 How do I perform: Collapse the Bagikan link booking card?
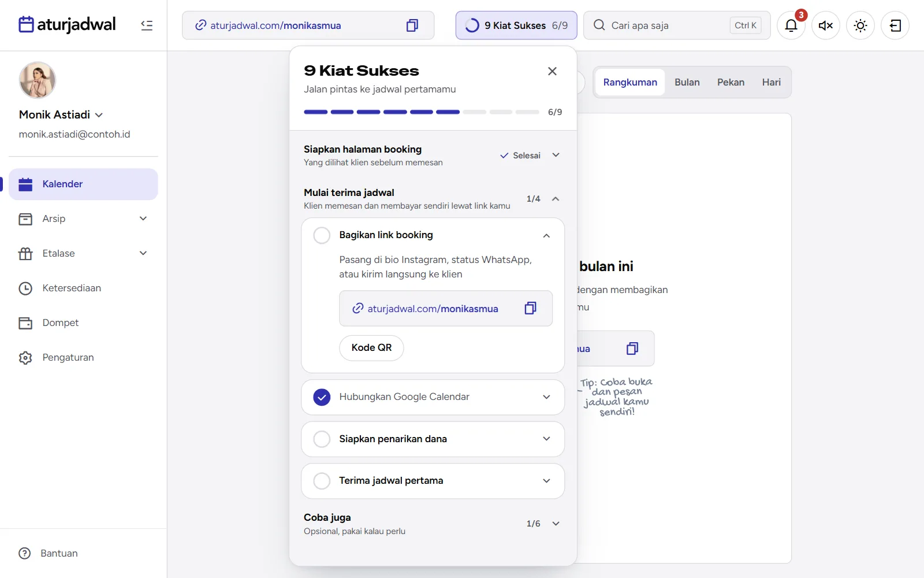tap(546, 235)
